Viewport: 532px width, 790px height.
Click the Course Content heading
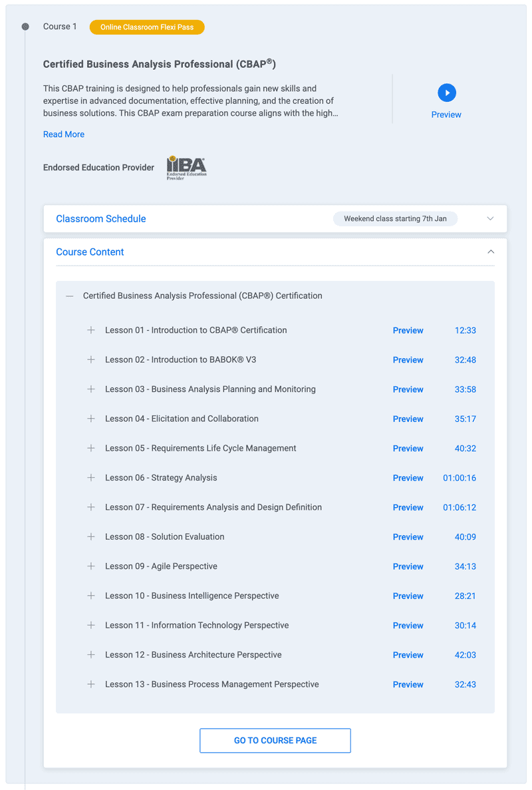coord(90,252)
